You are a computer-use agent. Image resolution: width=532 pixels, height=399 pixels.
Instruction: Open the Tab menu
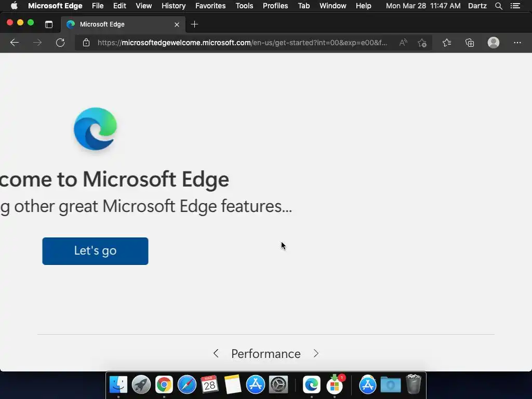303,6
